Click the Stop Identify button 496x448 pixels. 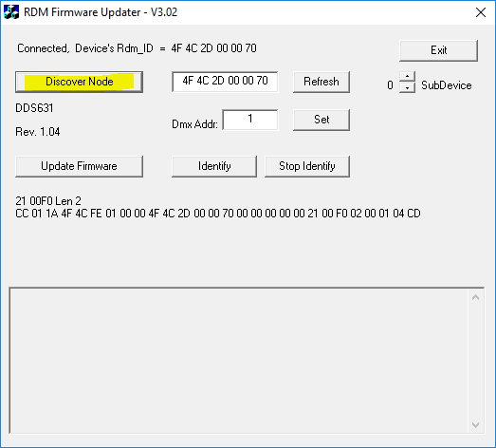(307, 166)
